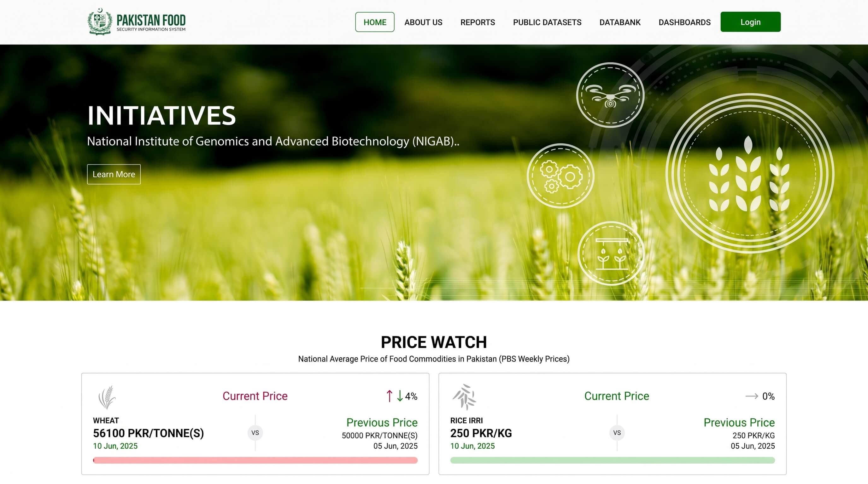Open the DATABANK menu item
The height and width of the screenshot is (484, 868).
pos(620,22)
